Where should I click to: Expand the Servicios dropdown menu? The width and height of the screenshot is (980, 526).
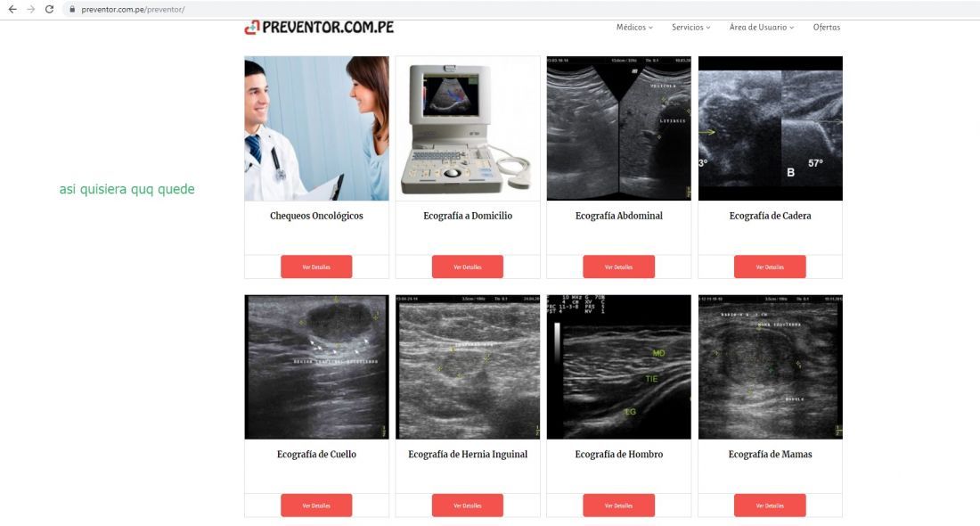click(x=690, y=28)
